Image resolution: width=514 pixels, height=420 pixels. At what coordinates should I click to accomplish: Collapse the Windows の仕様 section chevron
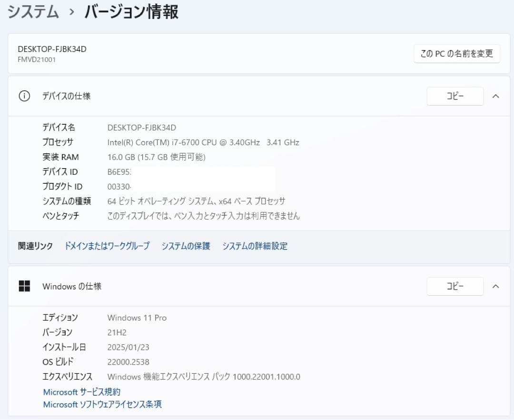(495, 286)
